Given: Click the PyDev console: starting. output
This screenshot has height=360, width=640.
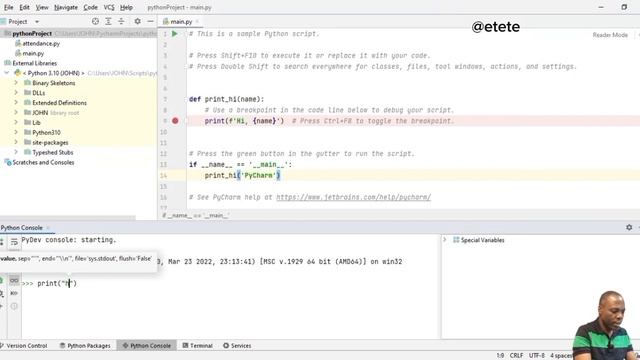Looking at the screenshot, I should [x=69, y=240].
